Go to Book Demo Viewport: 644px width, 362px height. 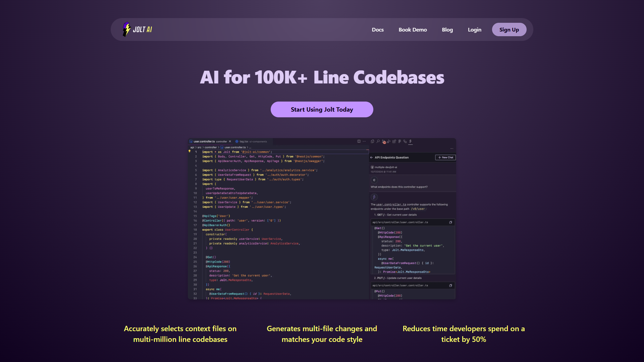pyautogui.click(x=413, y=29)
